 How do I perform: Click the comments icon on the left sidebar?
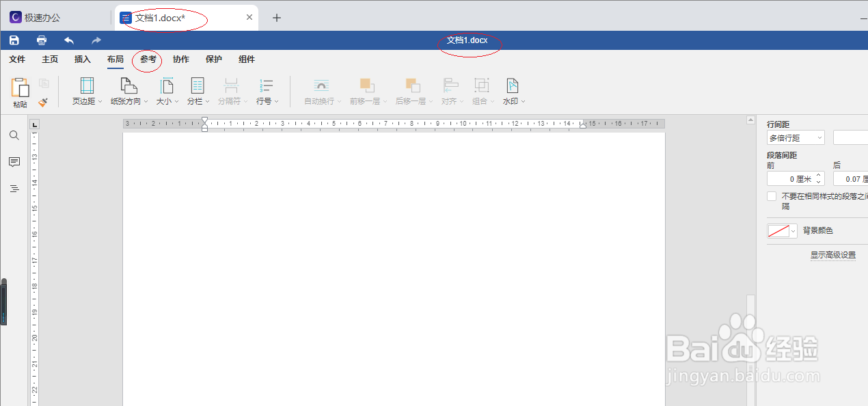14,162
